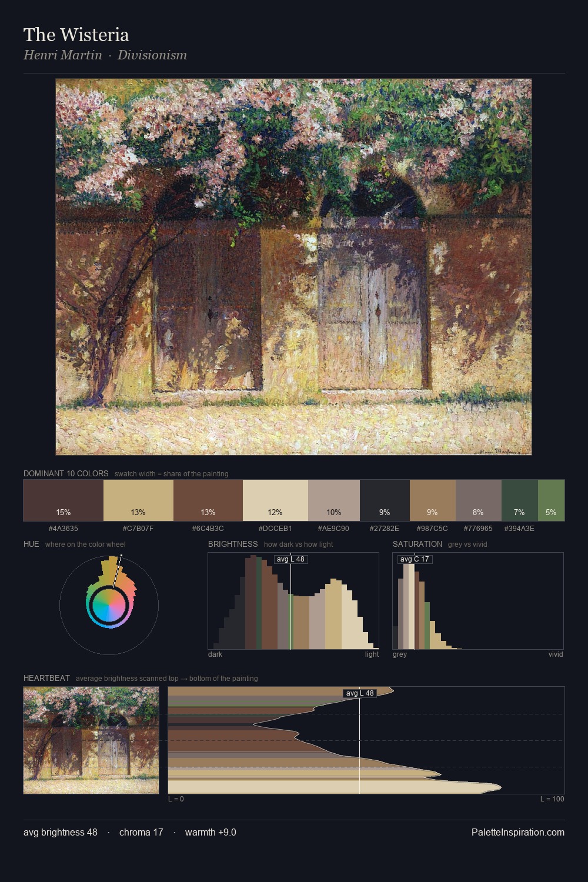This screenshot has width=588, height=882.
Task: Click the 'vivid' axis label in Saturation
Action: coord(556,654)
